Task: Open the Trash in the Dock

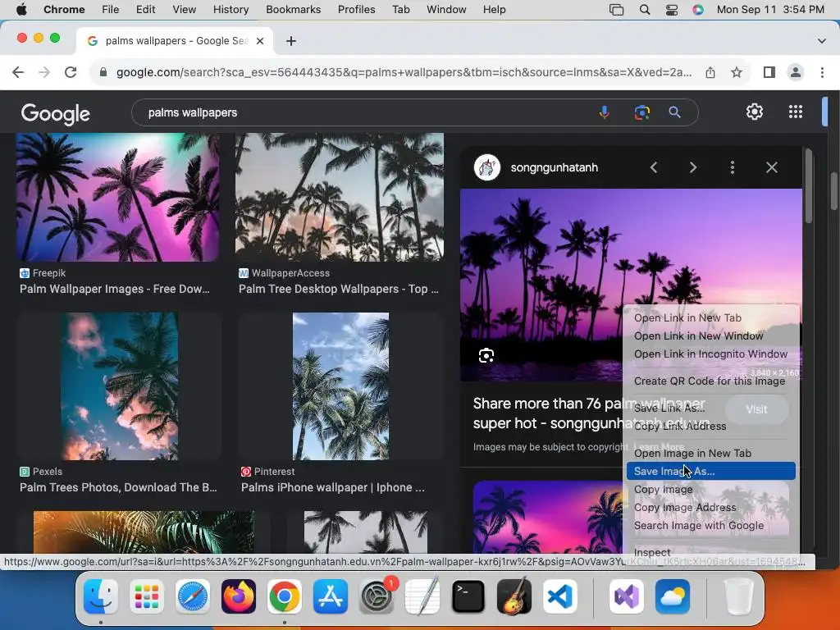Action: 739,596
